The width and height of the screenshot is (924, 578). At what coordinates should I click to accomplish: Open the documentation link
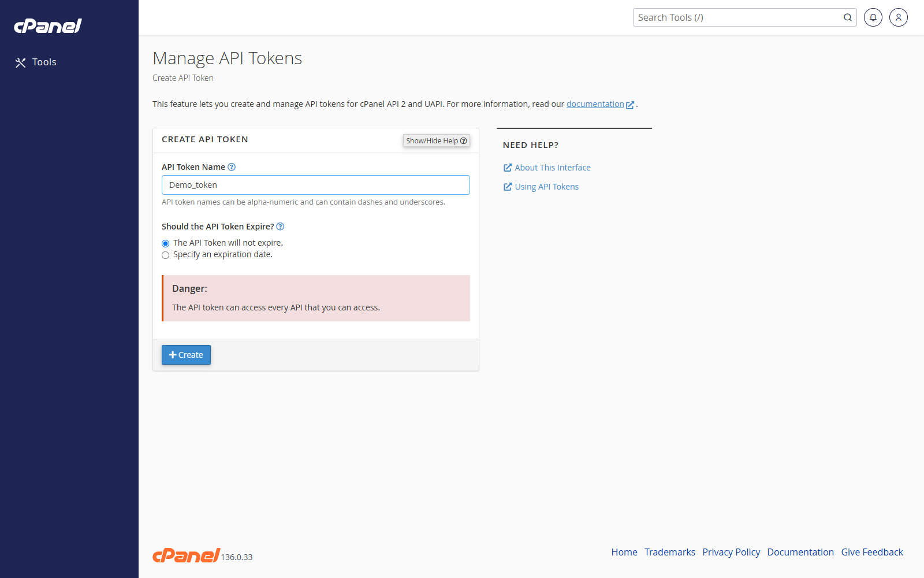click(595, 104)
